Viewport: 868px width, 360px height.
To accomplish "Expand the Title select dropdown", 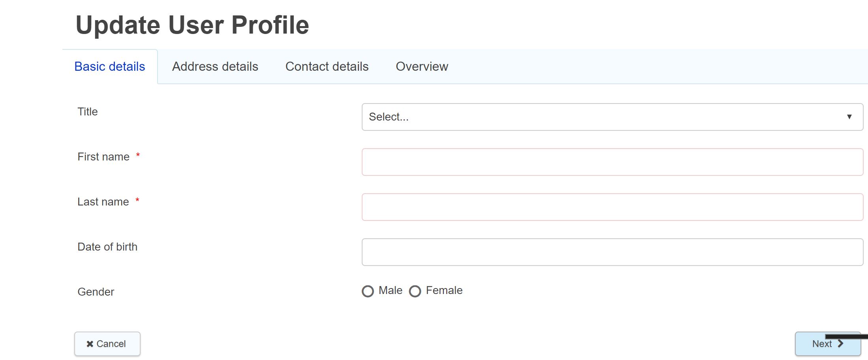I will click(x=612, y=117).
